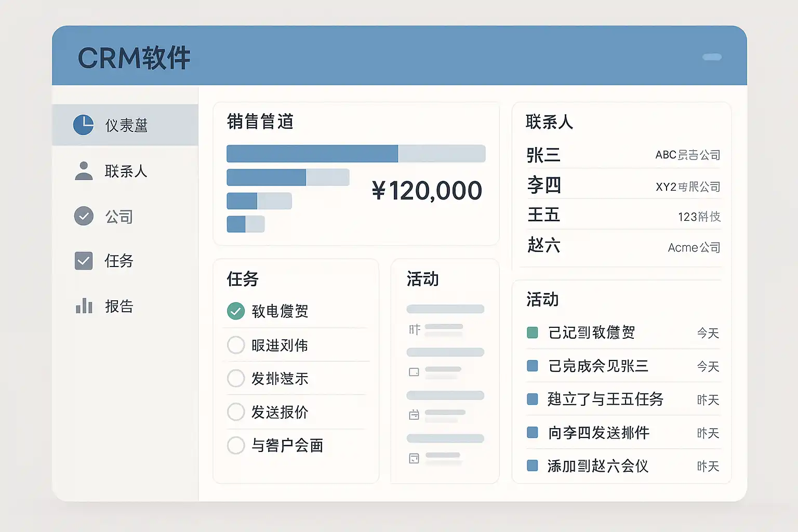The height and width of the screenshot is (532, 798).
Task: Select the 添加到赵六会议 activity entry
Action: (597, 466)
